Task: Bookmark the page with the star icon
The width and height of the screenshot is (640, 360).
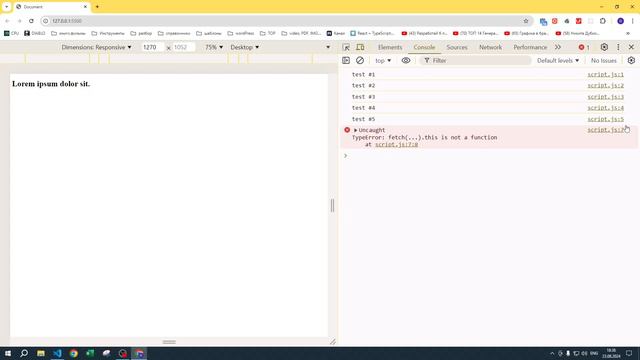Action: click(x=526, y=21)
